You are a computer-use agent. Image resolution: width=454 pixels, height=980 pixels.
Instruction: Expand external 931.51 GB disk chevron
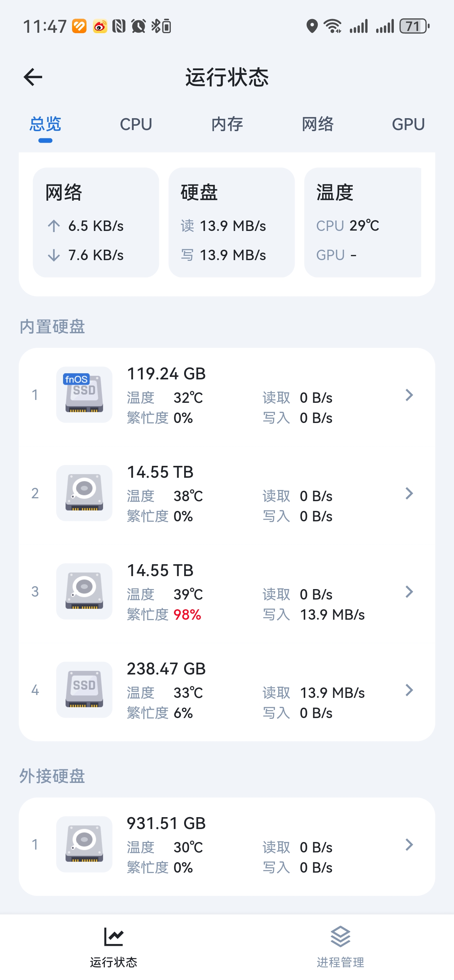coord(409,845)
